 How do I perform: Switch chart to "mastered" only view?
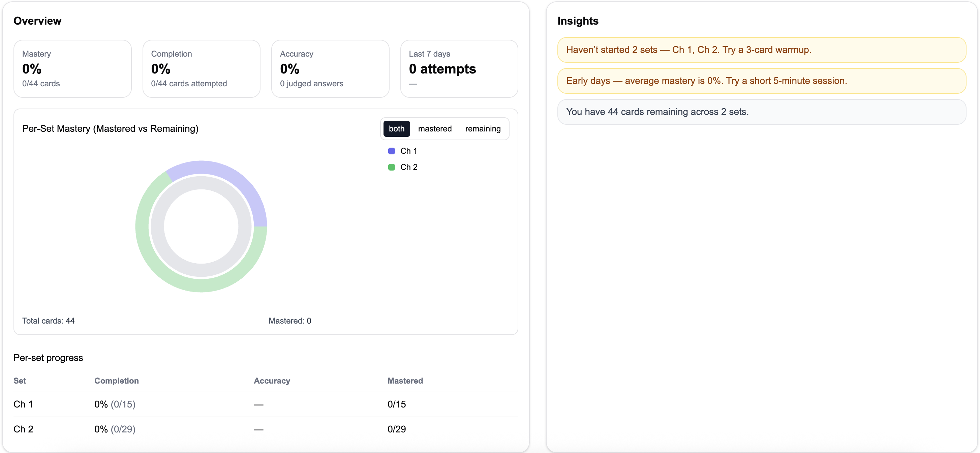click(x=435, y=128)
